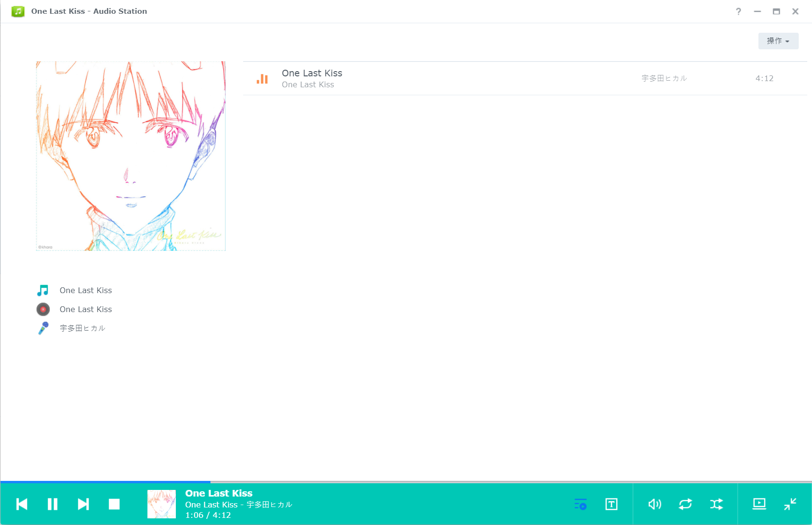Open the One Last Kiss song name link
The width and height of the screenshot is (812, 525).
point(86,290)
